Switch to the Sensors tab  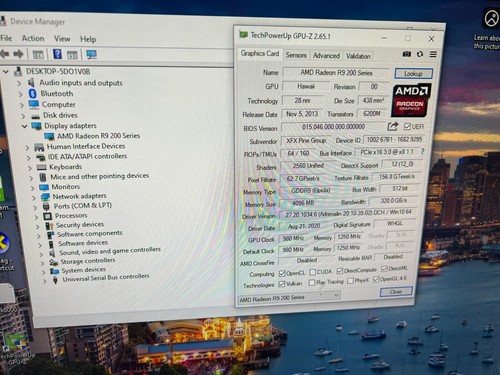pos(296,55)
